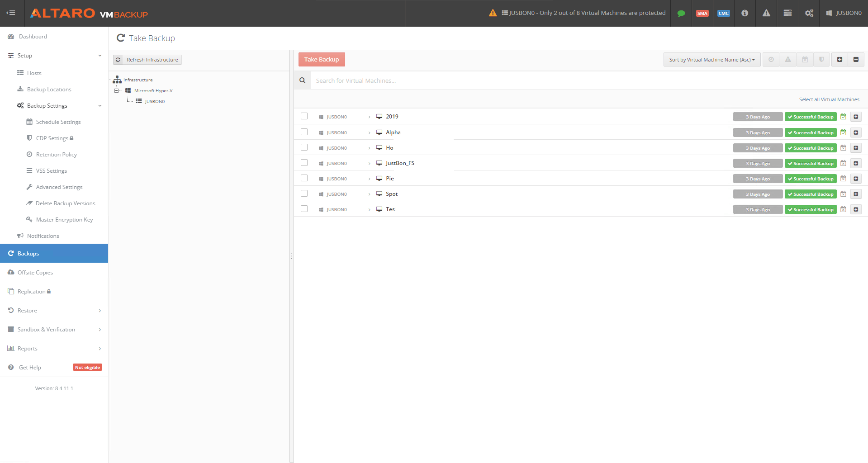Open the server list icon in header

tap(787, 13)
